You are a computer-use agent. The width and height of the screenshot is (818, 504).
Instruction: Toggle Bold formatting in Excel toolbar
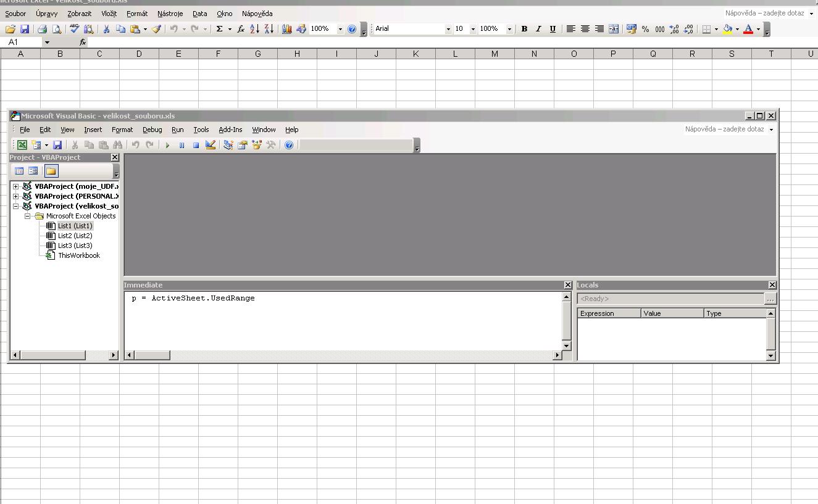click(x=524, y=29)
